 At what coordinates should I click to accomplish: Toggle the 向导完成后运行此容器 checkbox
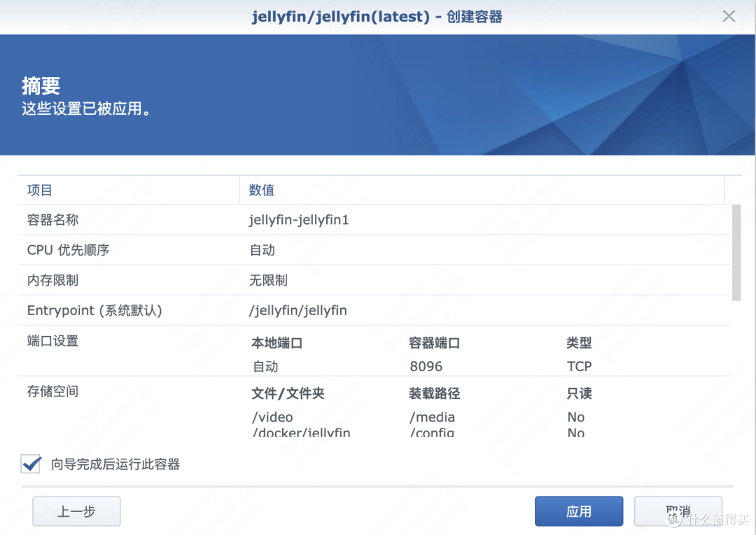pyautogui.click(x=31, y=464)
